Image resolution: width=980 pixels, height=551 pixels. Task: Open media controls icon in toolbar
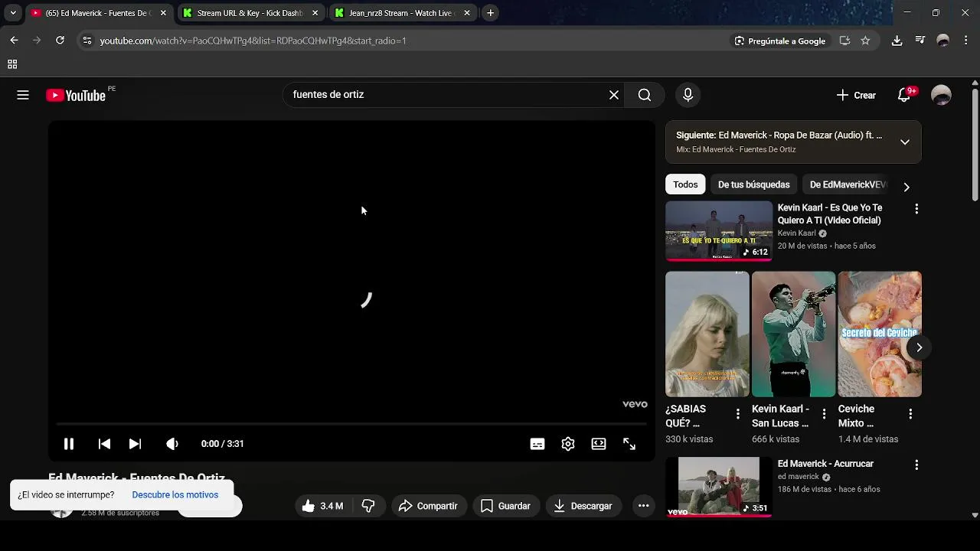tap(920, 41)
